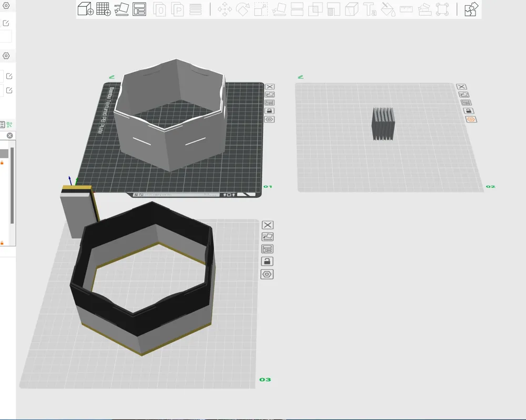Arrange objects on plate 02
Image resolution: width=526 pixels, height=420 pixels.
[x=466, y=103]
